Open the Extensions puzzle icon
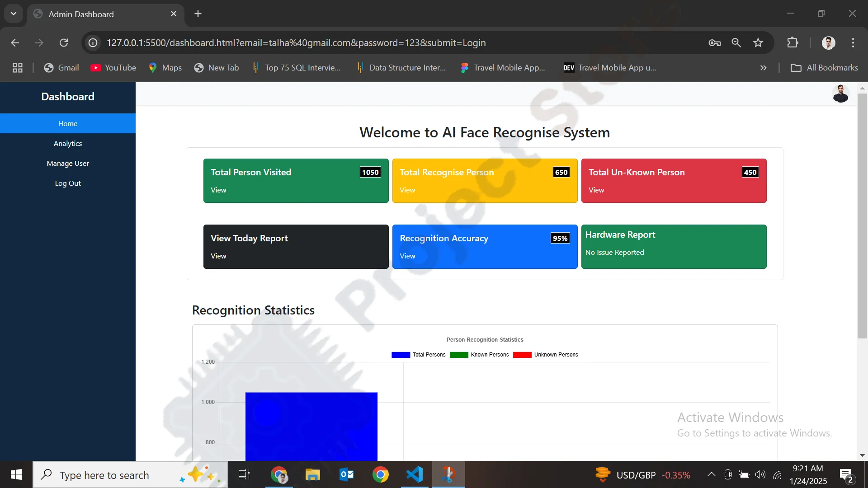Viewport: 868px width, 488px height. tap(793, 42)
